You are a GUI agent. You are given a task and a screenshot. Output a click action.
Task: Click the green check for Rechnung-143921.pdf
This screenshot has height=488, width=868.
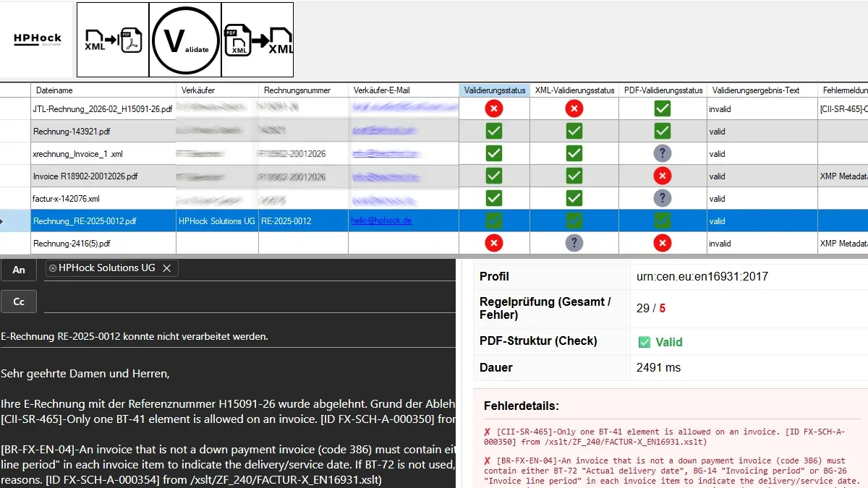click(x=494, y=131)
